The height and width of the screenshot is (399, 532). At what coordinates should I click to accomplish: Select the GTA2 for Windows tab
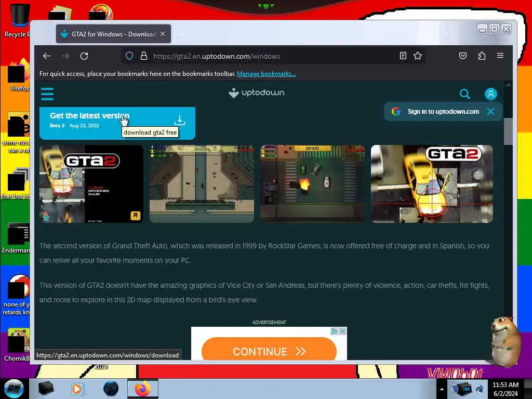click(x=113, y=34)
